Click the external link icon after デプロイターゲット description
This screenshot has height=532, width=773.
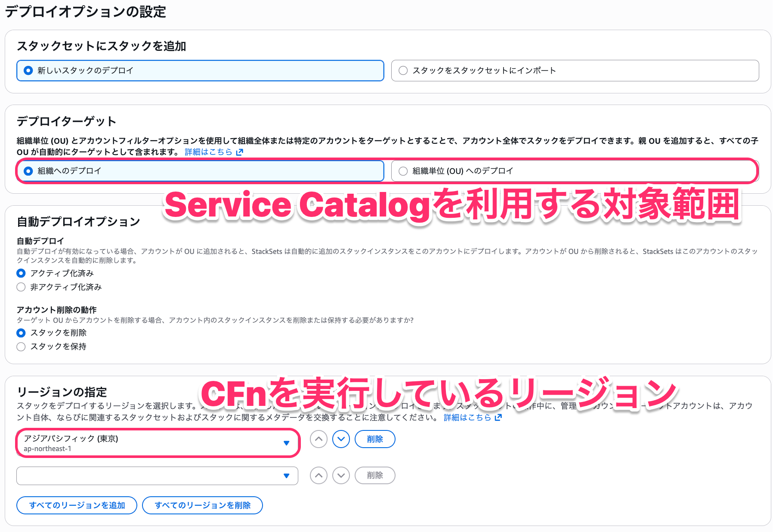click(x=241, y=152)
